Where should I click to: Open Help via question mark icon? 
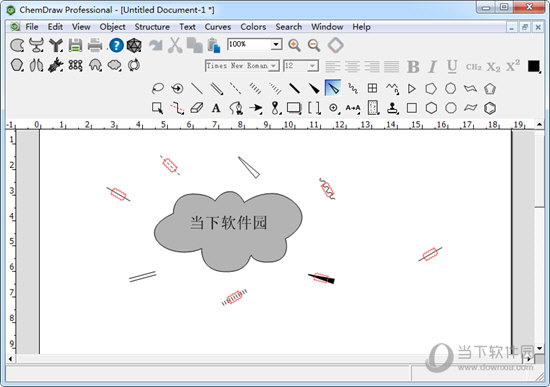(x=116, y=45)
